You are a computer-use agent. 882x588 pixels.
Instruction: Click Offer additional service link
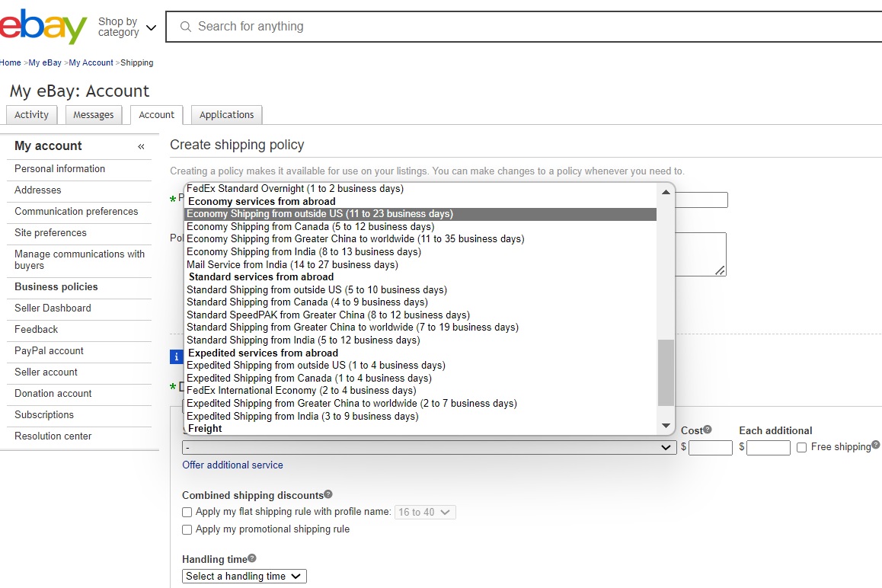(232, 465)
